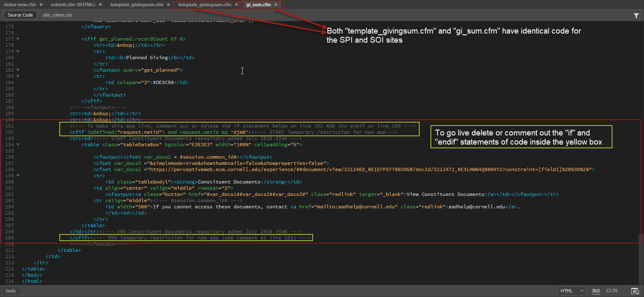Click the 12:36 cursor position indicator
This screenshot has height=297, width=644.
[612, 291]
